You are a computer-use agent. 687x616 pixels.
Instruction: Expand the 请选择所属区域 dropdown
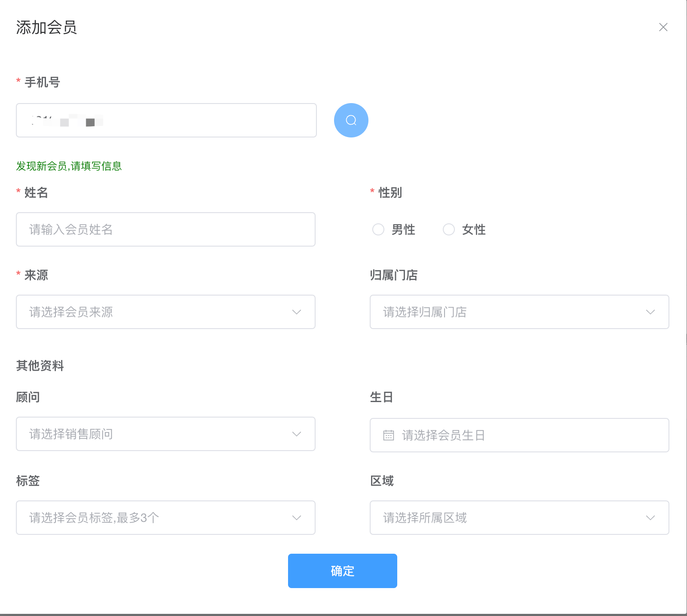pos(512,518)
